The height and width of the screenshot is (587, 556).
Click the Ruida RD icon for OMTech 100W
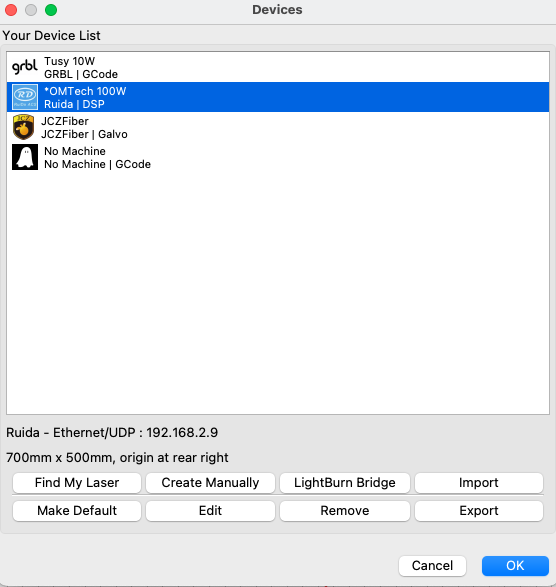pyautogui.click(x=25, y=97)
